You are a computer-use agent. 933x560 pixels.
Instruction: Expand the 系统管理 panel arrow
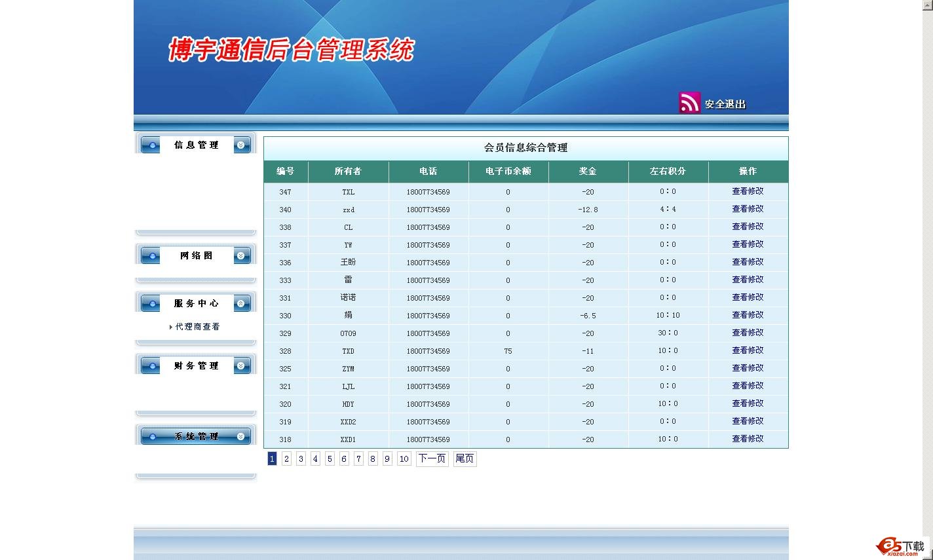point(242,437)
